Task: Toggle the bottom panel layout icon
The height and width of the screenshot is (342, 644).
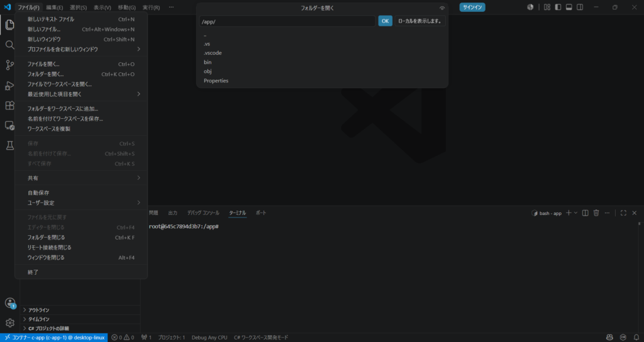Action: point(569,7)
